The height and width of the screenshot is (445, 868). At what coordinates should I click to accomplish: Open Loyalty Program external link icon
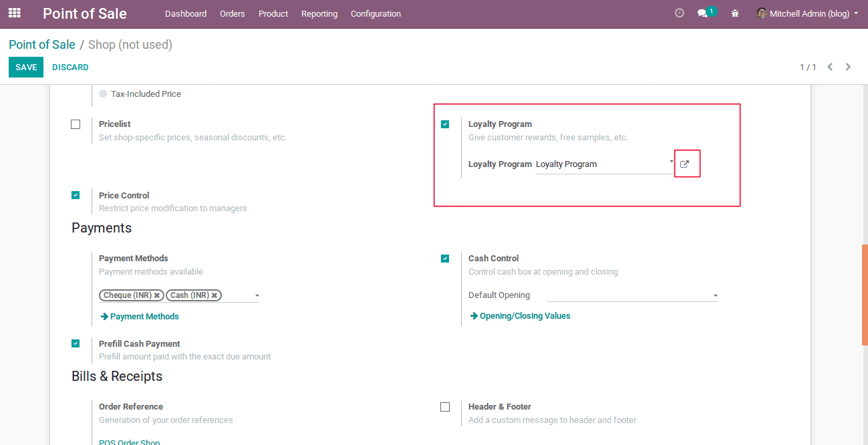(x=684, y=164)
